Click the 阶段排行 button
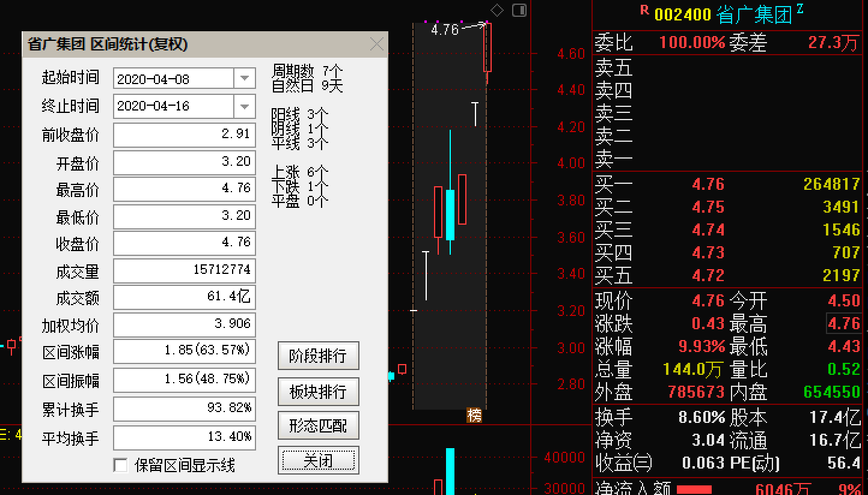Screen dimensions: 868x495 pos(318,356)
